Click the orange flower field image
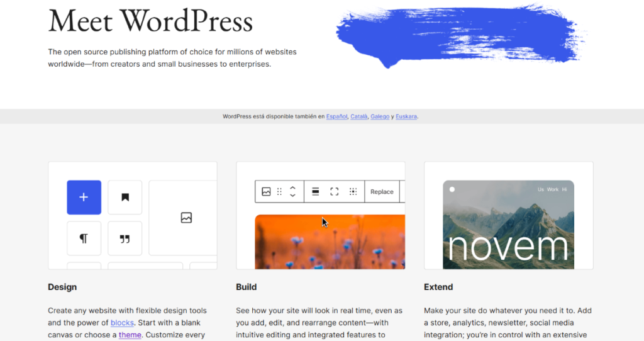The width and height of the screenshot is (644, 341). tap(330, 242)
